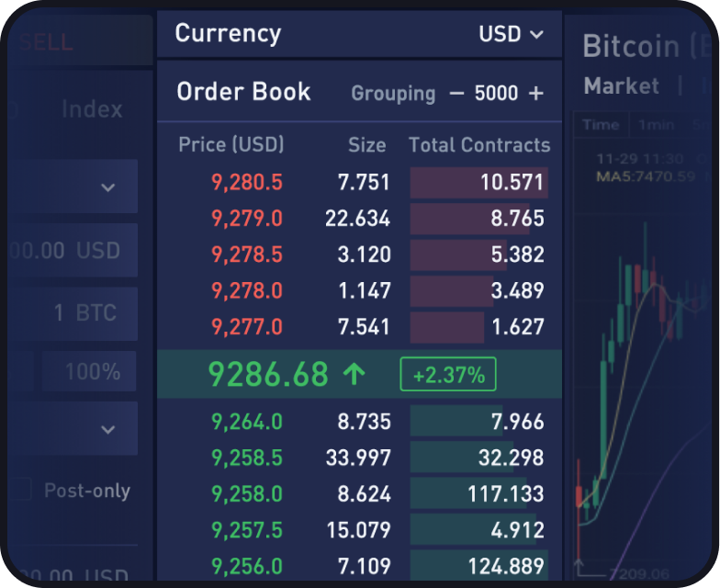The image size is (720, 588).
Task: Click the Price (USD) column header
Action: [x=231, y=145]
